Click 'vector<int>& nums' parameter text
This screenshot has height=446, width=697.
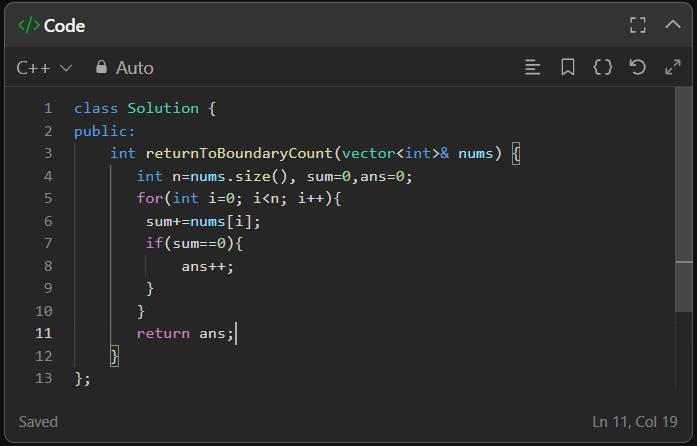[417, 153]
